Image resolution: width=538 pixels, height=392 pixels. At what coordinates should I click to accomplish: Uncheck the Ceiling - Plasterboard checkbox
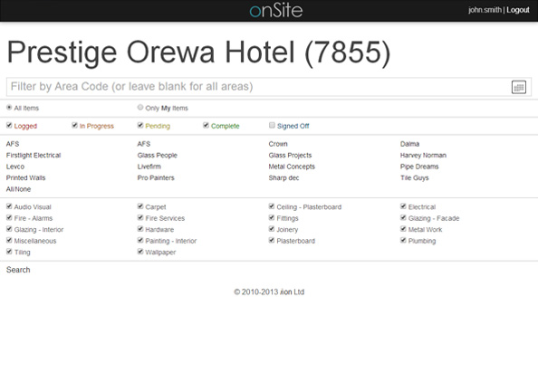point(272,206)
